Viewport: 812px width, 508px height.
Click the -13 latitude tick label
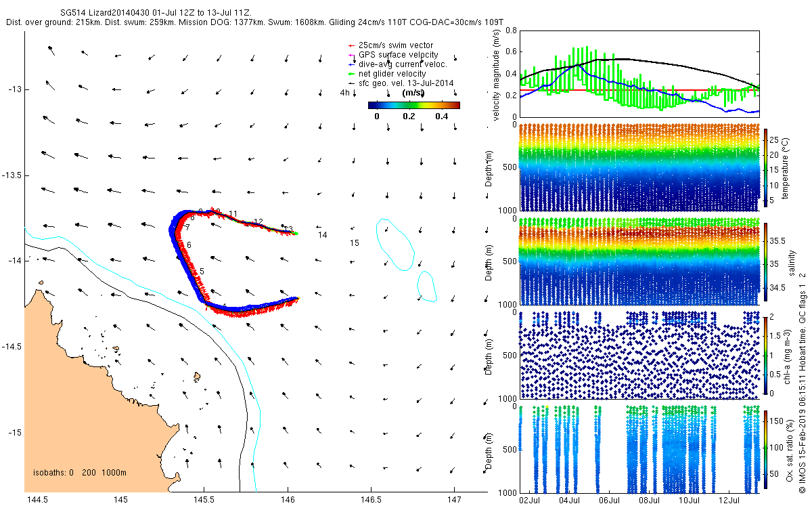click(14, 89)
